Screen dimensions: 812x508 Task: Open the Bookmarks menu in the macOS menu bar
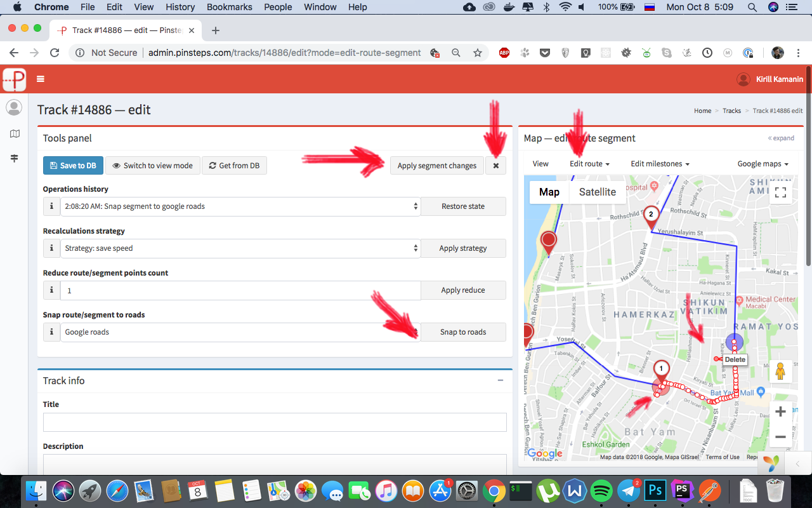230,7
